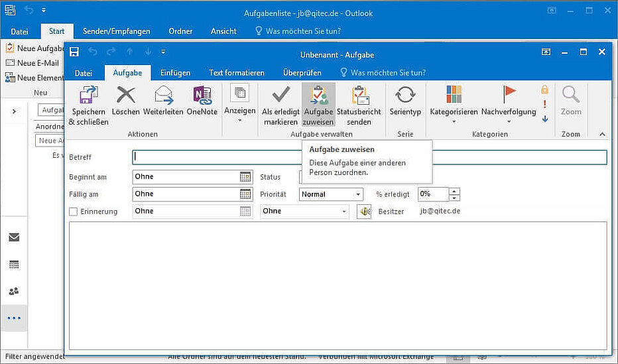Click the Betreff subject field
The height and width of the screenshot is (364, 618).
pos(369,157)
